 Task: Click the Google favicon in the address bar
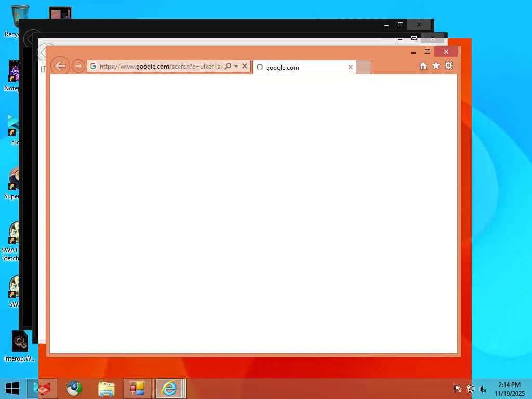click(x=93, y=66)
